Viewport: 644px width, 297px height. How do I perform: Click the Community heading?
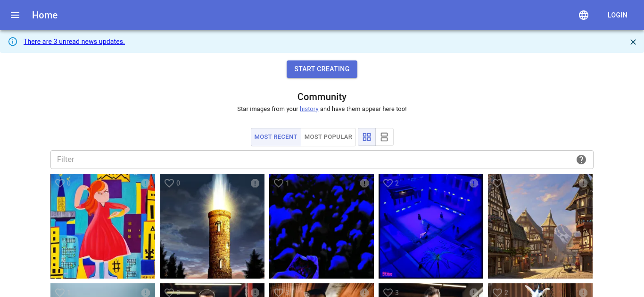click(322, 97)
